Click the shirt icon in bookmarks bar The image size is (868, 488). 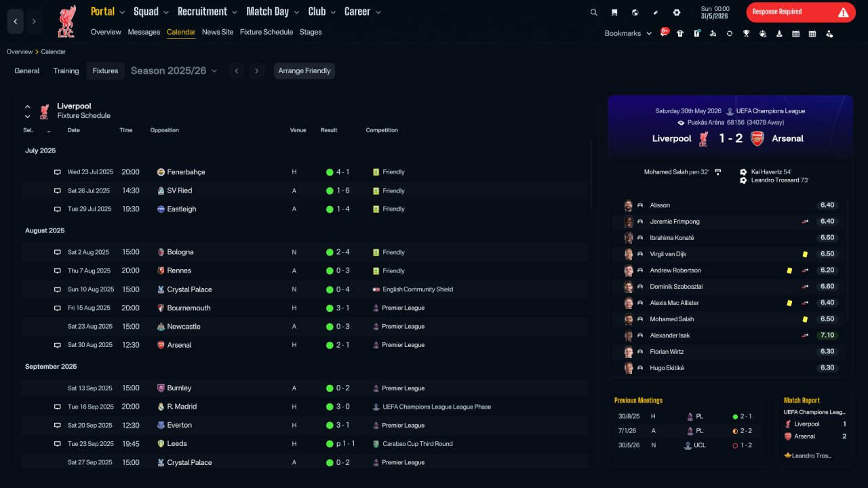680,33
